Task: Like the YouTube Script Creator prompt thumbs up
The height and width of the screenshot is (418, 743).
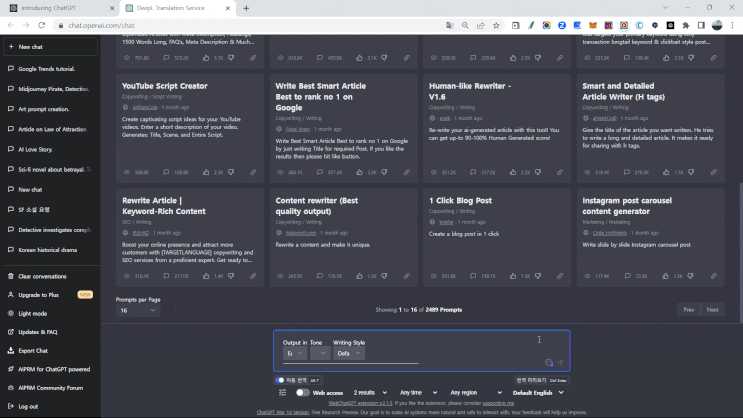Action: coord(206,172)
